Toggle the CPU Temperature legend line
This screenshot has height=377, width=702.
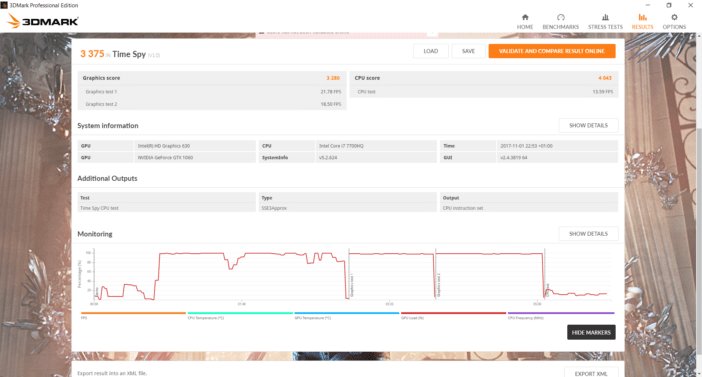pos(240,313)
